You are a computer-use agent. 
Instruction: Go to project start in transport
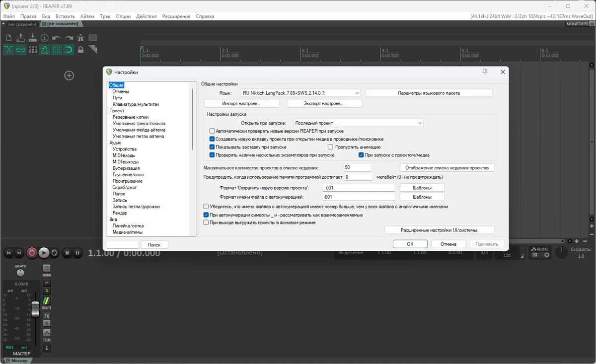click(8, 253)
